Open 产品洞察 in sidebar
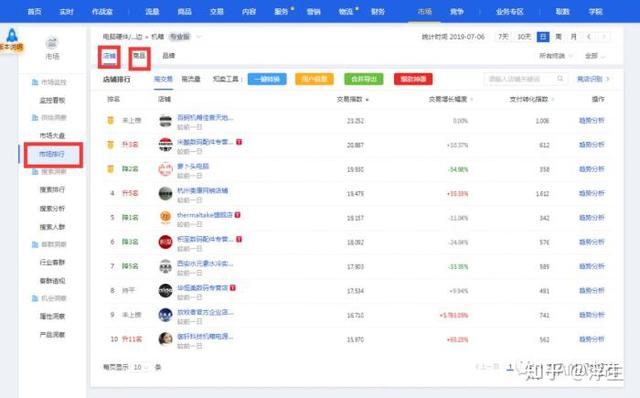Viewport: 640px width, 398px height. click(52, 335)
